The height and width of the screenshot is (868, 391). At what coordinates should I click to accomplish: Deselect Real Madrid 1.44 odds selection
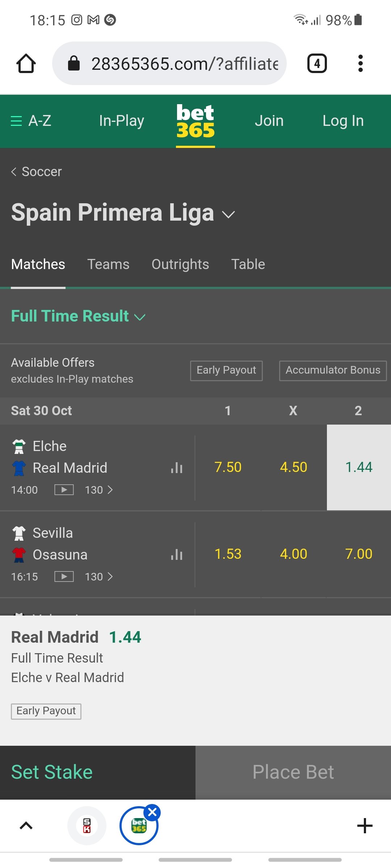(358, 467)
